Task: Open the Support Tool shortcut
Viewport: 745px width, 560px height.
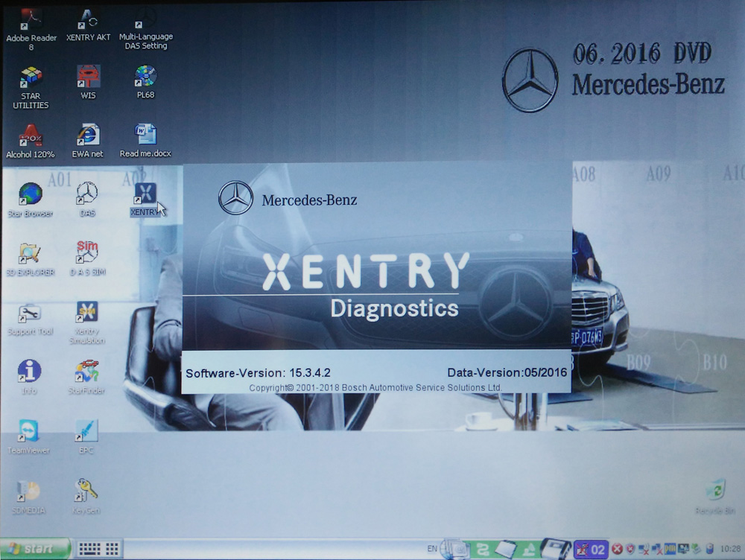Action: point(30,319)
